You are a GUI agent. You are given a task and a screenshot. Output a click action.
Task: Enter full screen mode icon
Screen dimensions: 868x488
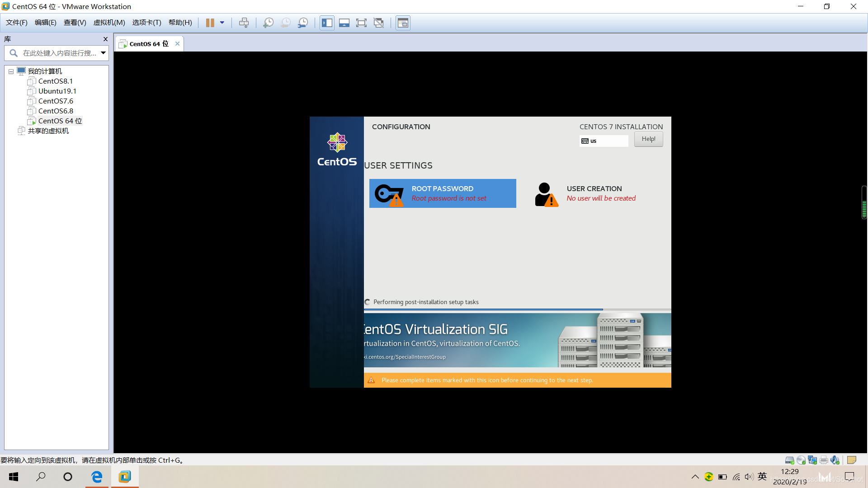pos(361,23)
